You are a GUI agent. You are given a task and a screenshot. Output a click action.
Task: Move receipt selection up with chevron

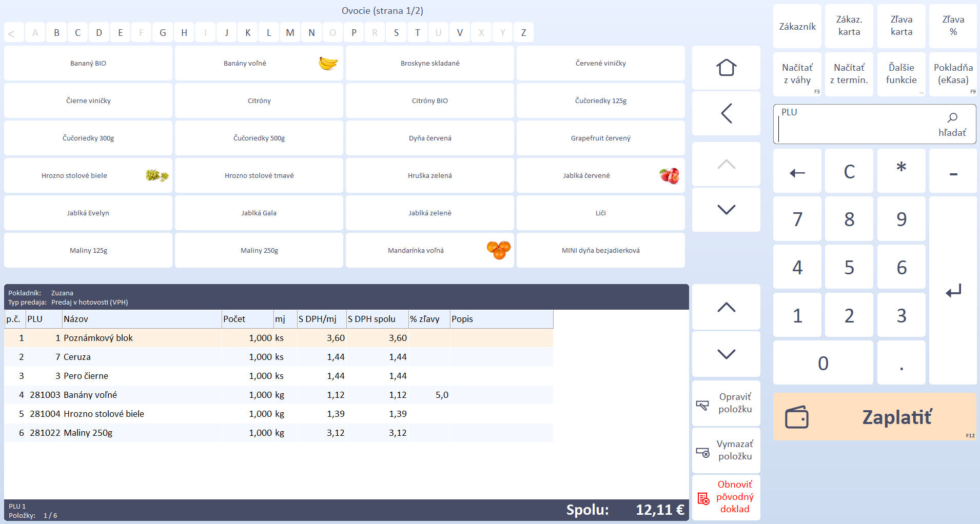(x=726, y=307)
